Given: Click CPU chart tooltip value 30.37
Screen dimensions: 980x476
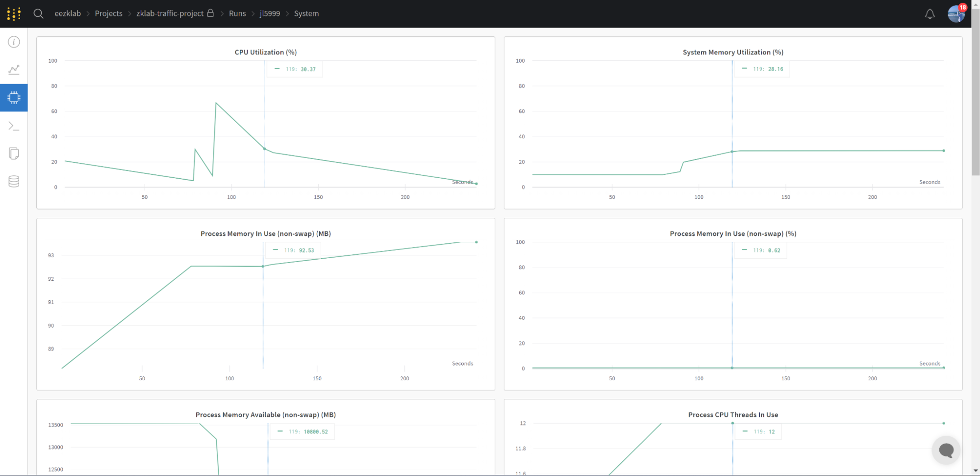Looking at the screenshot, I should point(308,69).
